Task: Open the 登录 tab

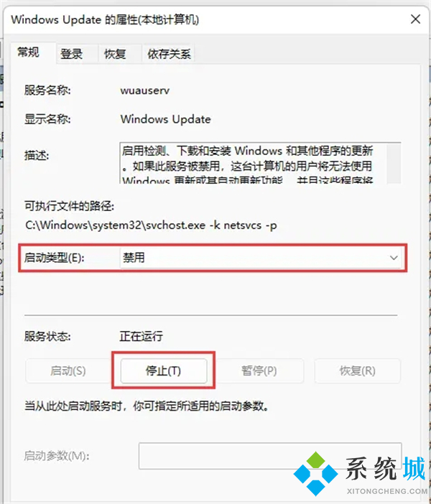Action: coord(71,54)
